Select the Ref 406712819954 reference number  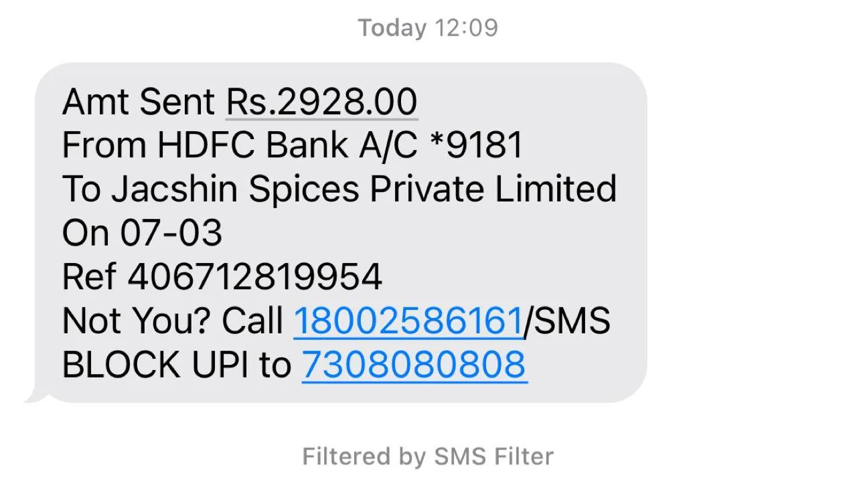pyautogui.click(x=222, y=276)
